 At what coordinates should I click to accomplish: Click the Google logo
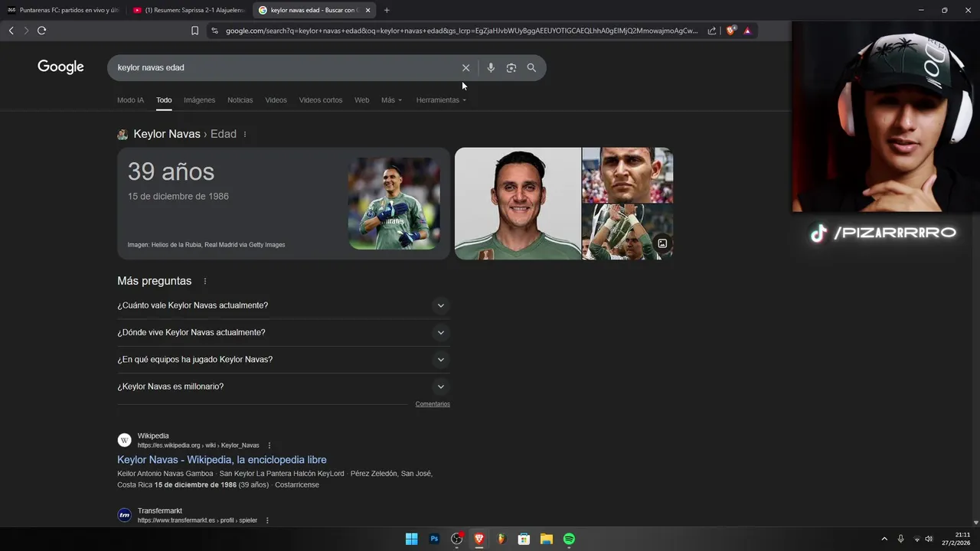click(60, 67)
